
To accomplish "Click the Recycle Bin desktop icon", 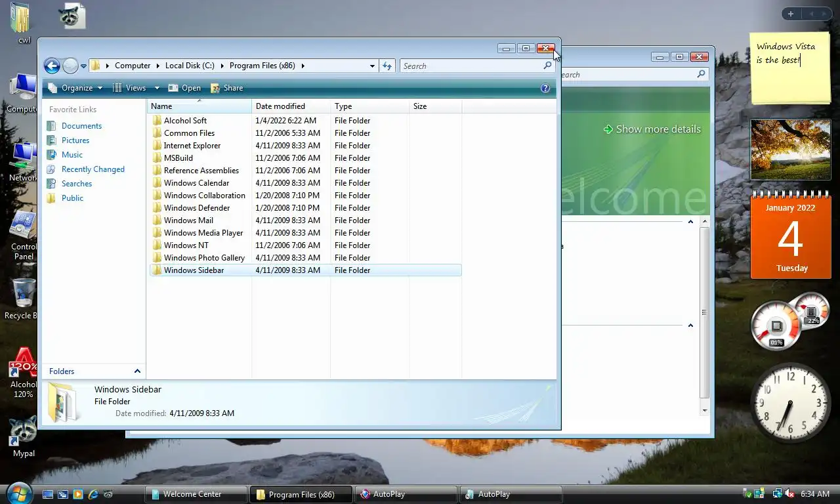I will point(24,293).
